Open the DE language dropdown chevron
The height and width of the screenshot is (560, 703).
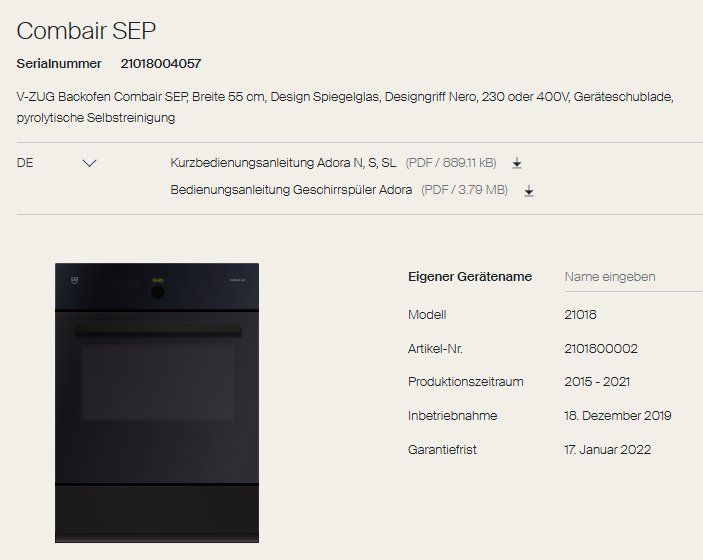tap(90, 163)
